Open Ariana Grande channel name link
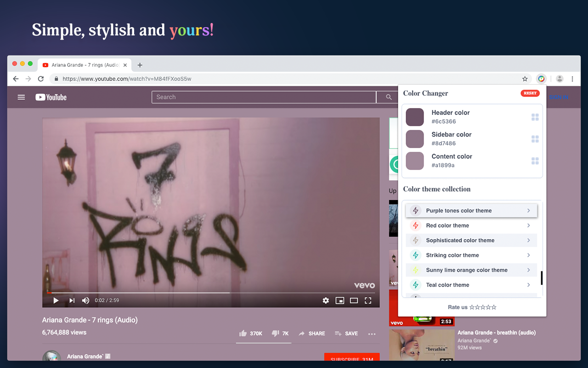The width and height of the screenshot is (588, 368). pyautogui.click(x=85, y=356)
